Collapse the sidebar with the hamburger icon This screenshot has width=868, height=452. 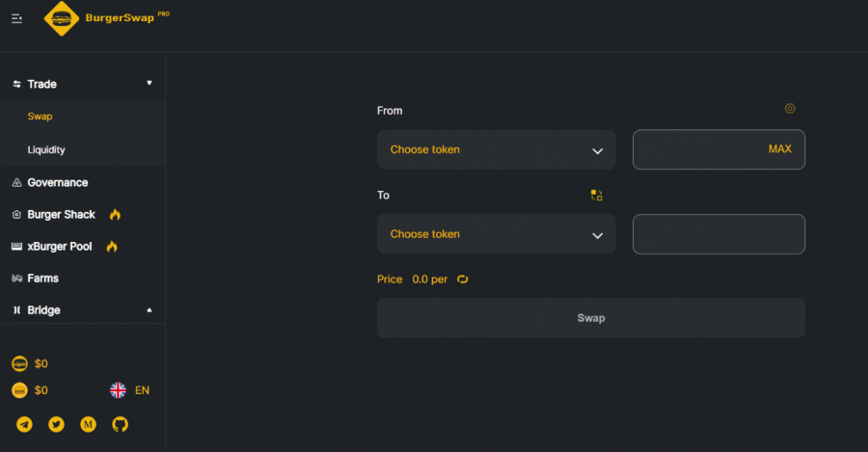pyautogui.click(x=16, y=19)
